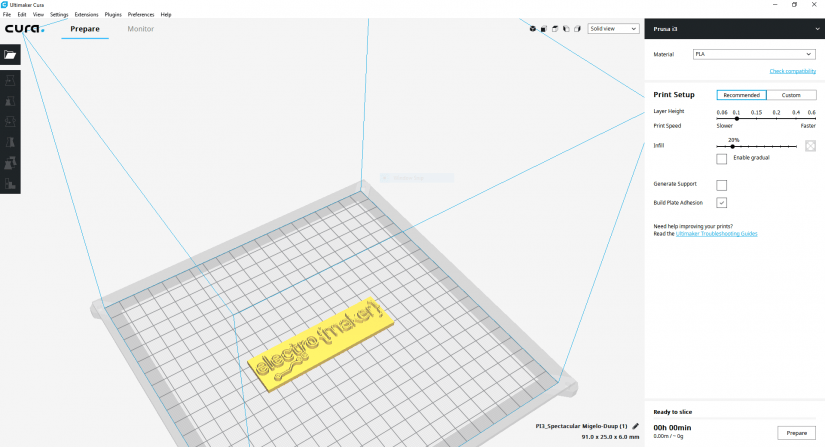Click the Open File folder icon

coord(10,55)
